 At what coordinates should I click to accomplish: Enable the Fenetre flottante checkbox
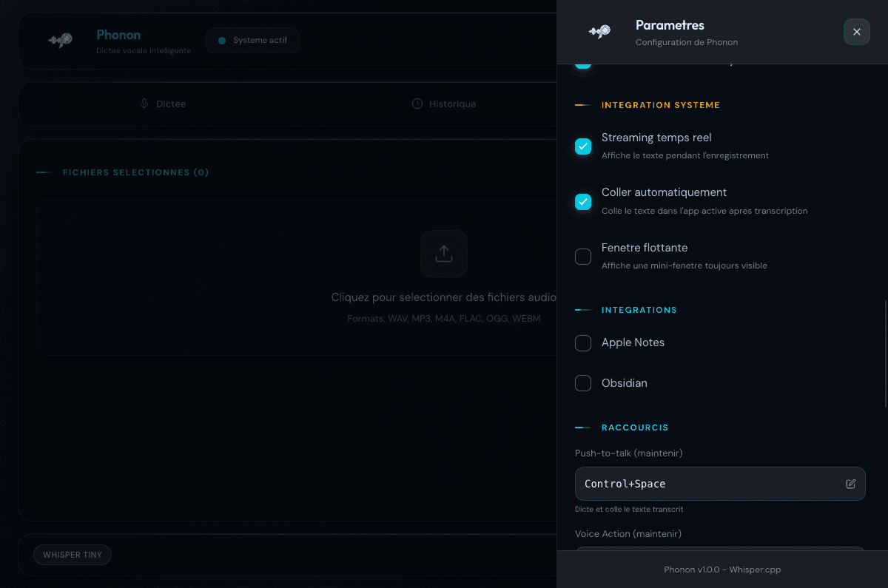583,257
